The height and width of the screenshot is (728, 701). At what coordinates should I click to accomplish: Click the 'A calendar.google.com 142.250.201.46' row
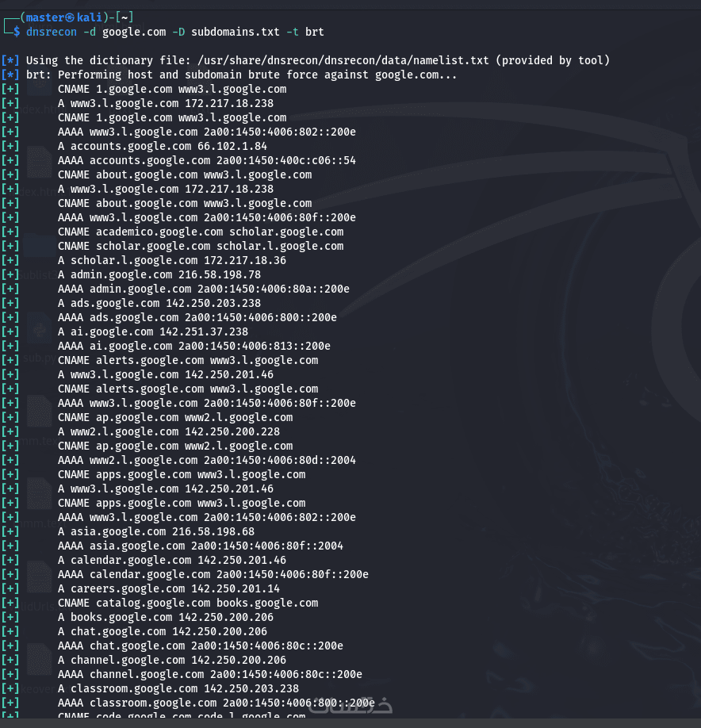click(172, 561)
